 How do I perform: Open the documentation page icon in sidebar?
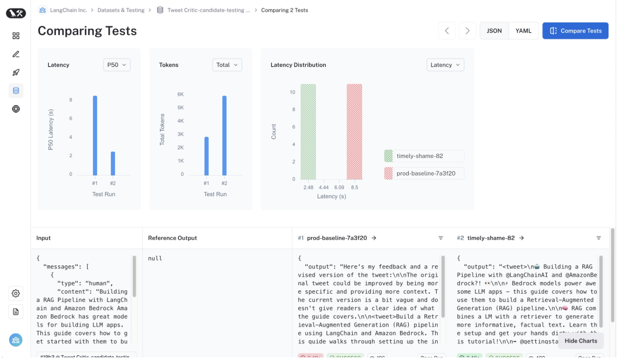[16, 312]
